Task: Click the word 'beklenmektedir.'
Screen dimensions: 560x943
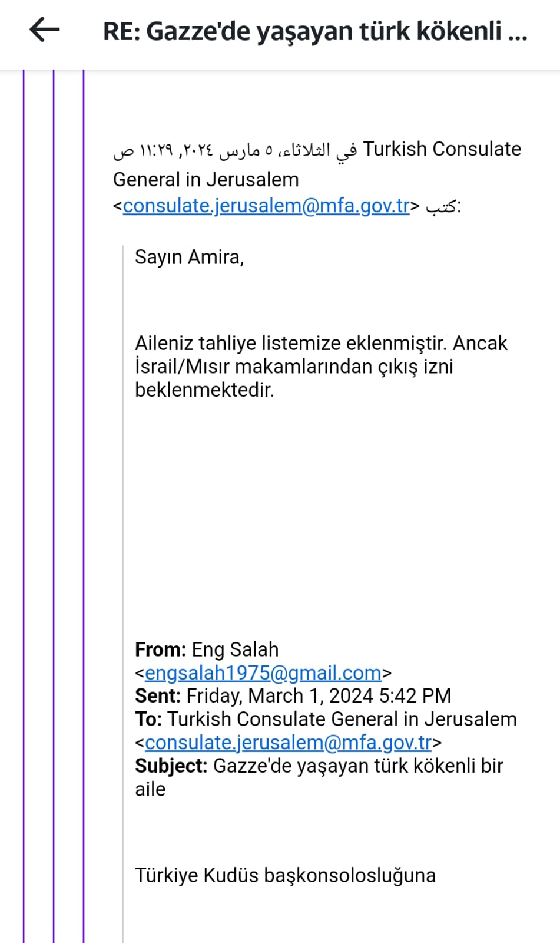Action: pos(204,390)
